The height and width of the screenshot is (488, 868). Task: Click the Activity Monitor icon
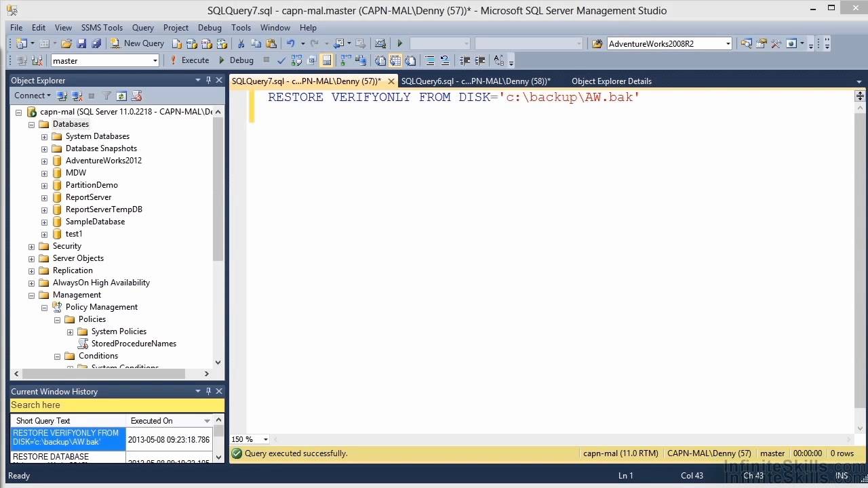click(380, 43)
